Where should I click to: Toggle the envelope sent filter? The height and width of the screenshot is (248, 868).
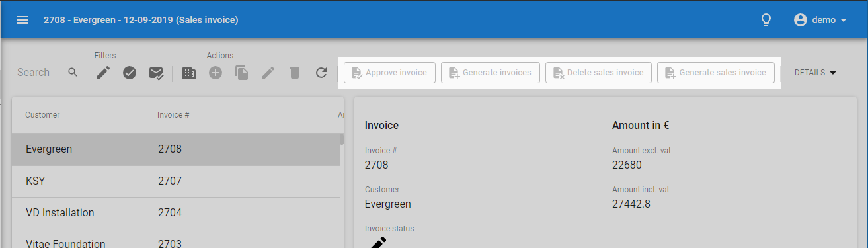pyautogui.click(x=156, y=73)
